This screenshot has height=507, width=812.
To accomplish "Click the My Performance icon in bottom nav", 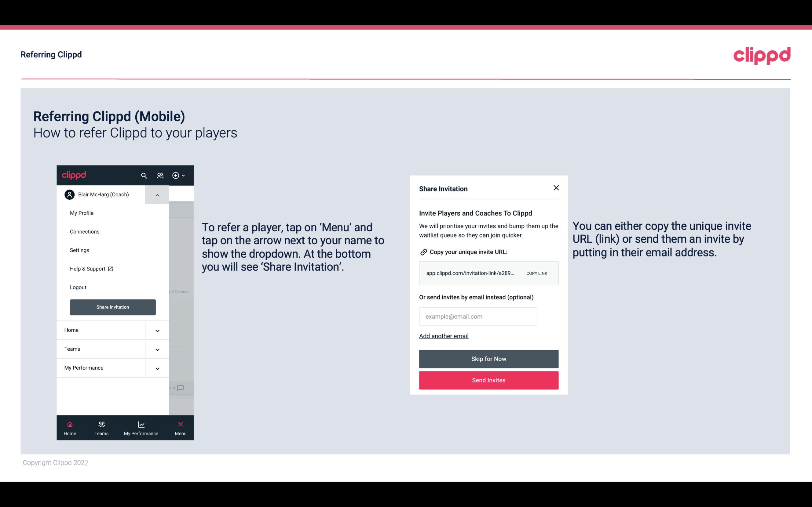I will (141, 424).
